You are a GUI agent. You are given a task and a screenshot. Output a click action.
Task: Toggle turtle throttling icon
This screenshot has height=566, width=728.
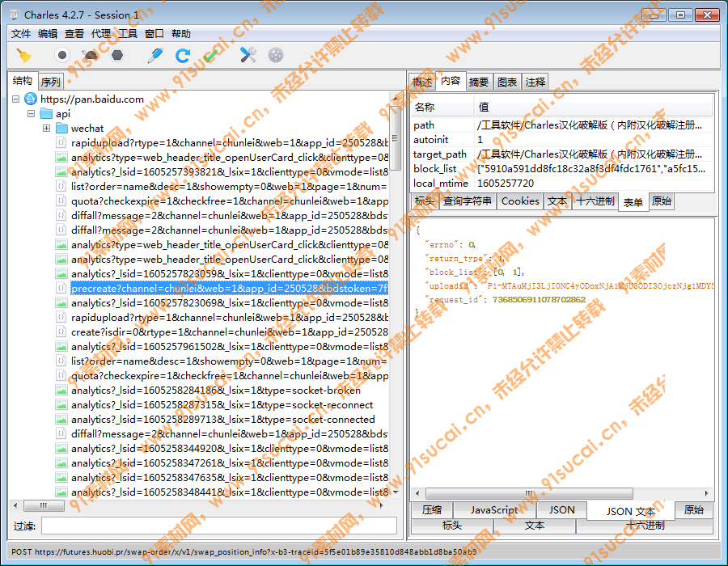(x=90, y=55)
